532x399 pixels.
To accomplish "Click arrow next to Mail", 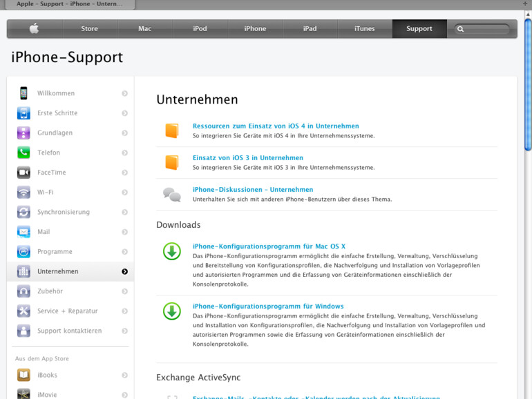I will [x=125, y=232].
